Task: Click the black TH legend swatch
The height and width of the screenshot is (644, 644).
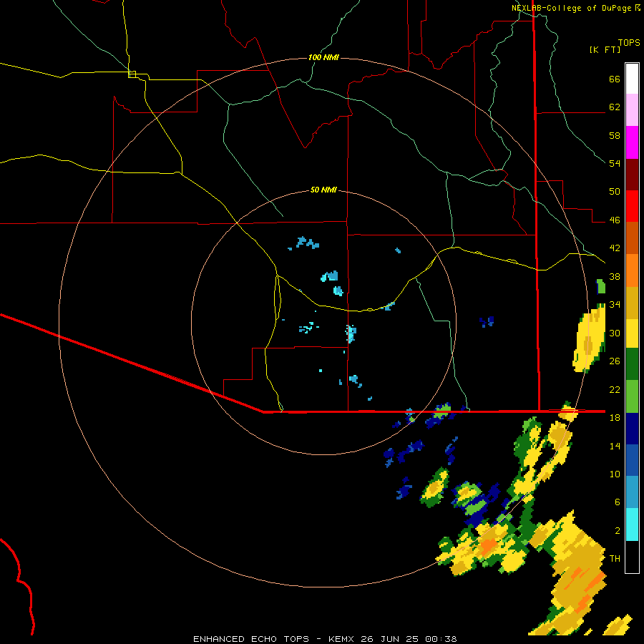Action: [632, 557]
